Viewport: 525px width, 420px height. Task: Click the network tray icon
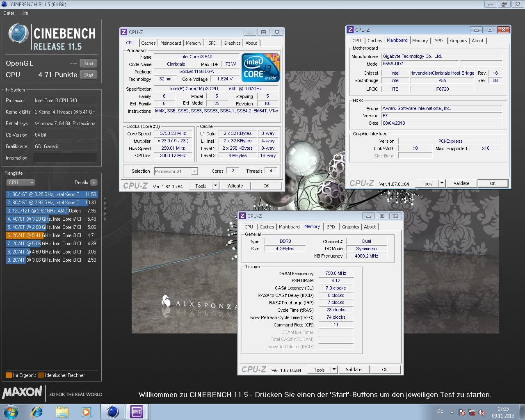click(x=472, y=412)
